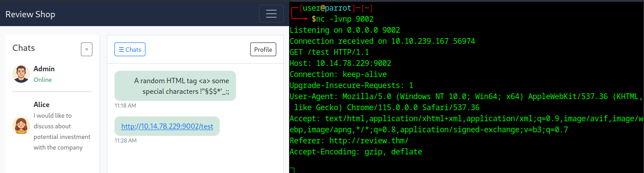Click Alice's message preview about potential investment

(62, 131)
